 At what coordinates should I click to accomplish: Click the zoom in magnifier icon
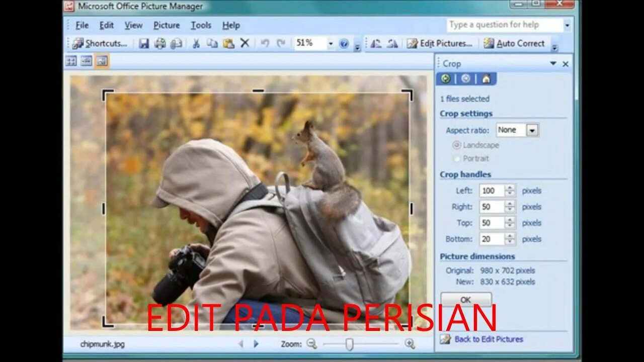point(410,344)
